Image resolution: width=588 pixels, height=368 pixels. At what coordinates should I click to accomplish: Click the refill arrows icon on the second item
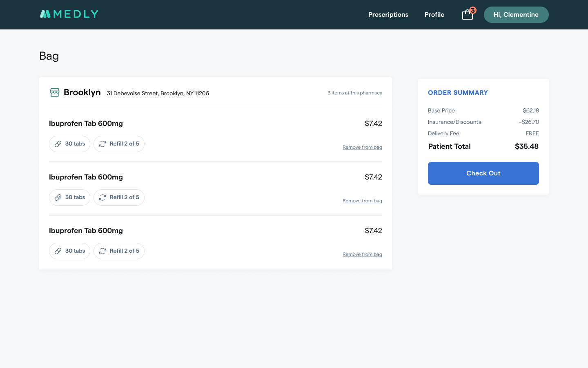pyautogui.click(x=102, y=197)
